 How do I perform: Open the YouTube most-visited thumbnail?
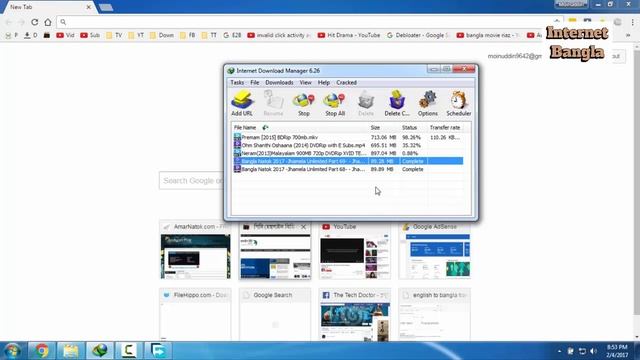[354, 250]
